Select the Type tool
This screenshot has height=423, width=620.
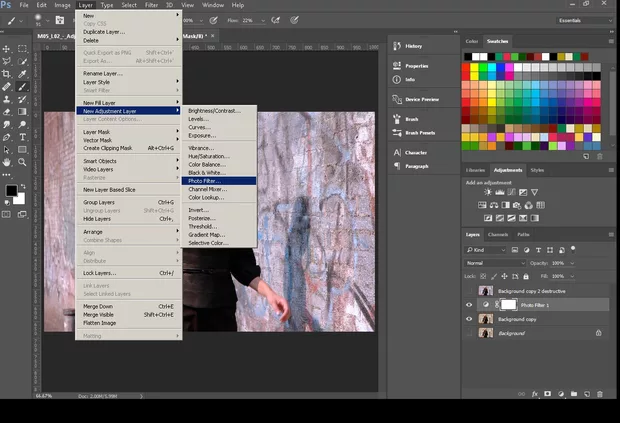pos(22,137)
